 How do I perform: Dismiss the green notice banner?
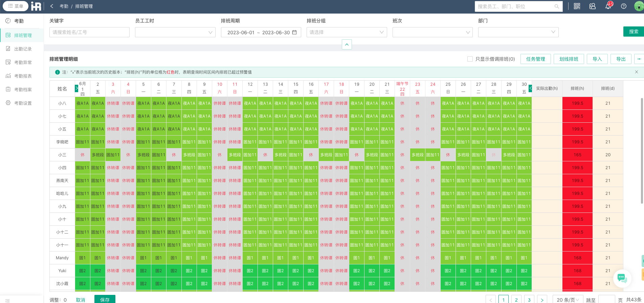637,72
